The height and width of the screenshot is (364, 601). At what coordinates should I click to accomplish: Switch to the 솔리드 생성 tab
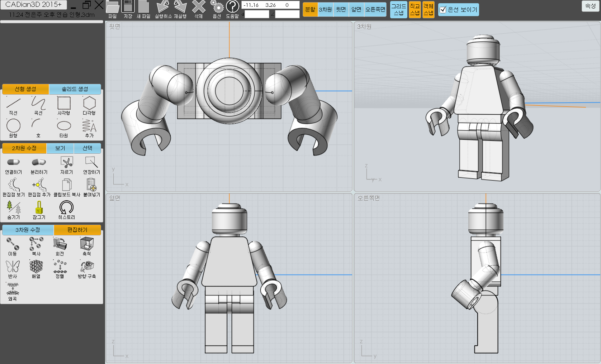pyautogui.click(x=75, y=89)
